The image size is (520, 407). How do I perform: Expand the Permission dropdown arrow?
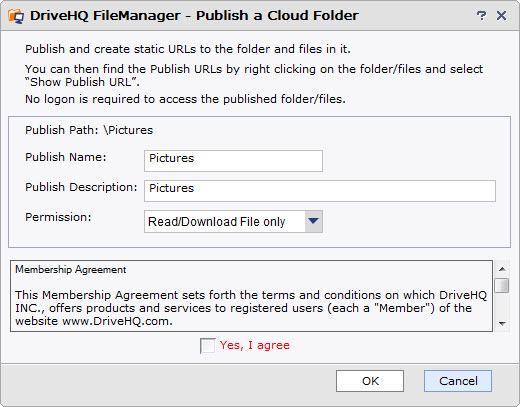313,221
